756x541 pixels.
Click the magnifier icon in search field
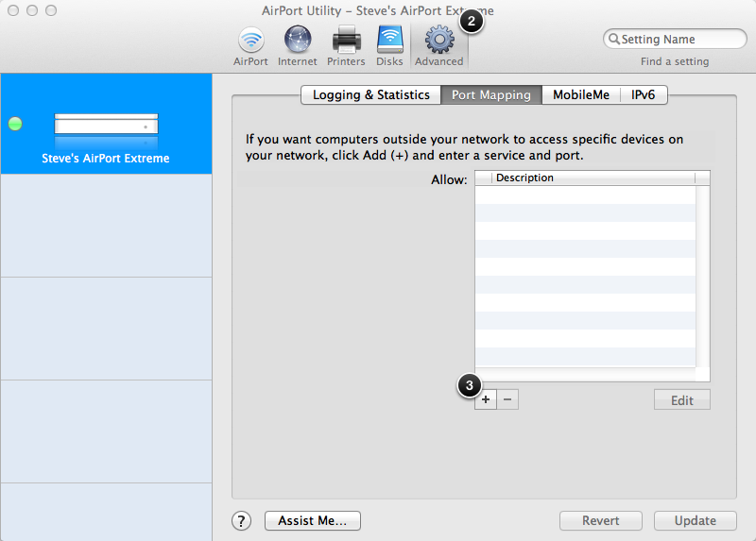tap(613, 39)
